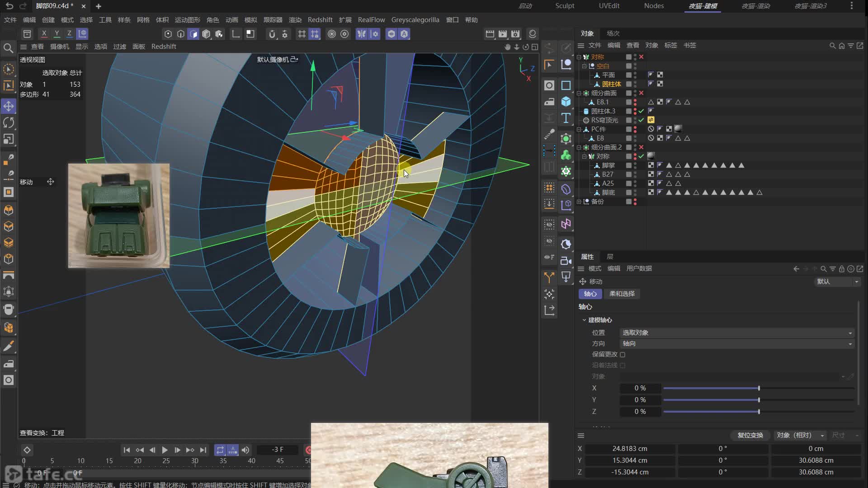Toggle the X axis lock icon
The width and height of the screenshot is (868, 488).
[x=44, y=33]
